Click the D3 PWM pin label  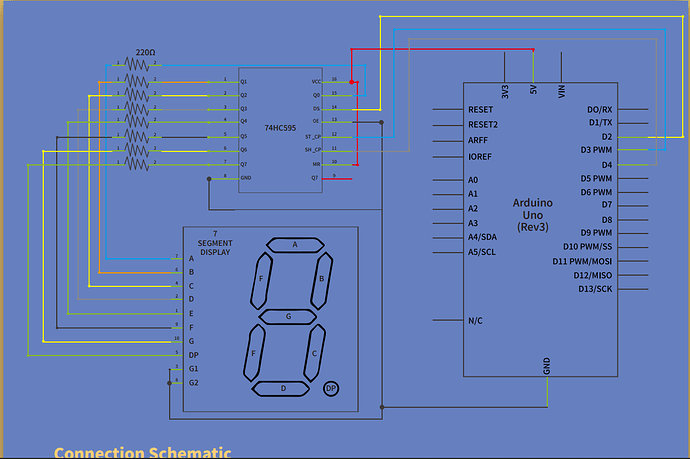(596, 150)
